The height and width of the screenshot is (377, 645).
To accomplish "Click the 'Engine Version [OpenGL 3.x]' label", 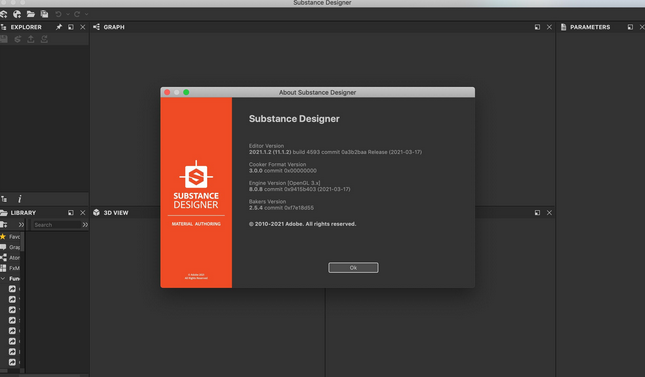I will [x=284, y=183].
